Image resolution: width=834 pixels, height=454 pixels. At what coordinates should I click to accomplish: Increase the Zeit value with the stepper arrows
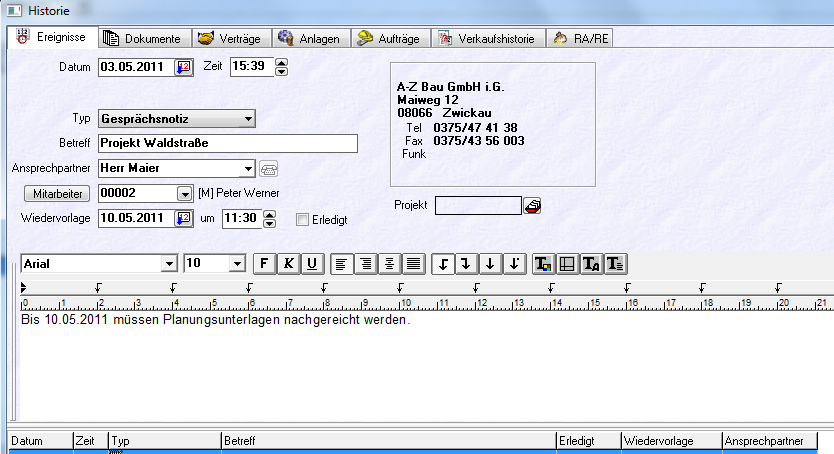(x=280, y=63)
